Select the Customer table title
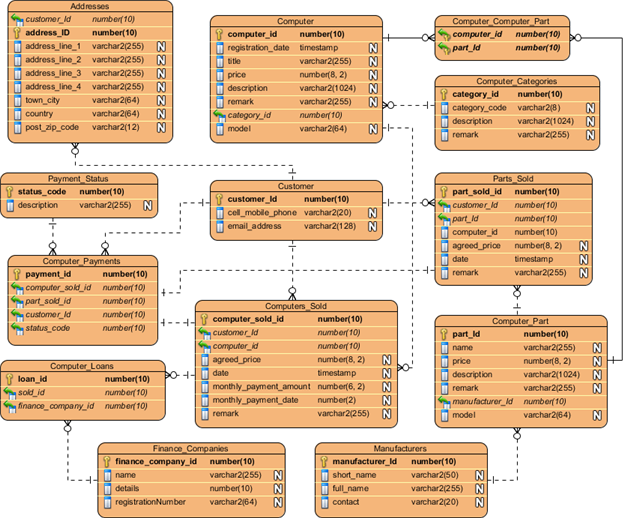The height and width of the screenshot is (518, 624). click(295, 186)
